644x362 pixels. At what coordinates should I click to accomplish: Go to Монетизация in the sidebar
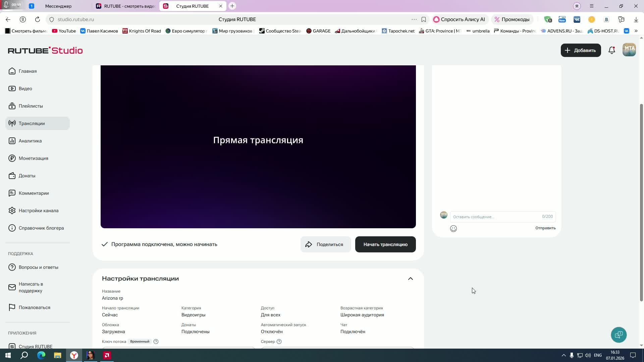[33, 158]
